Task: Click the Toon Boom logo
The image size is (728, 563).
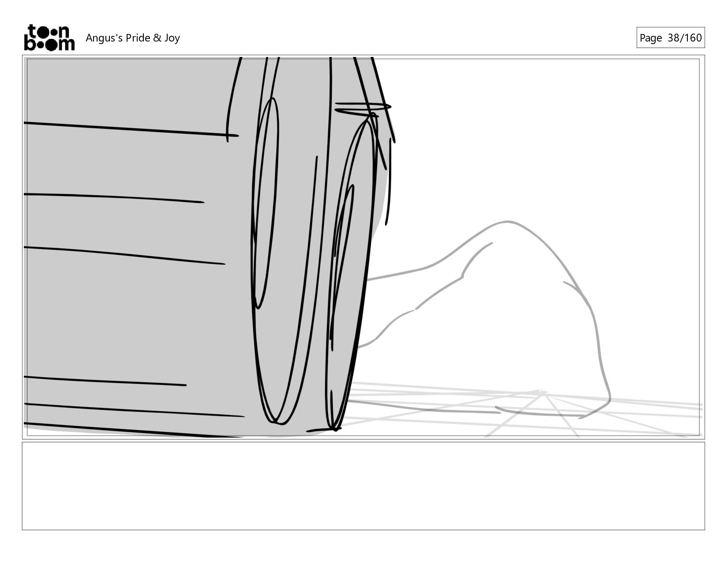Action: point(49,38)
